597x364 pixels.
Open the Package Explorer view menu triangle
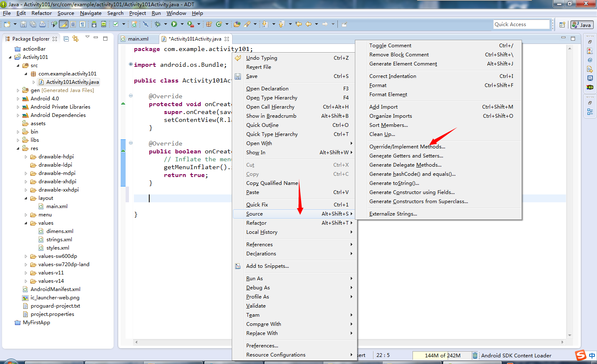click(x=87, y=37)
